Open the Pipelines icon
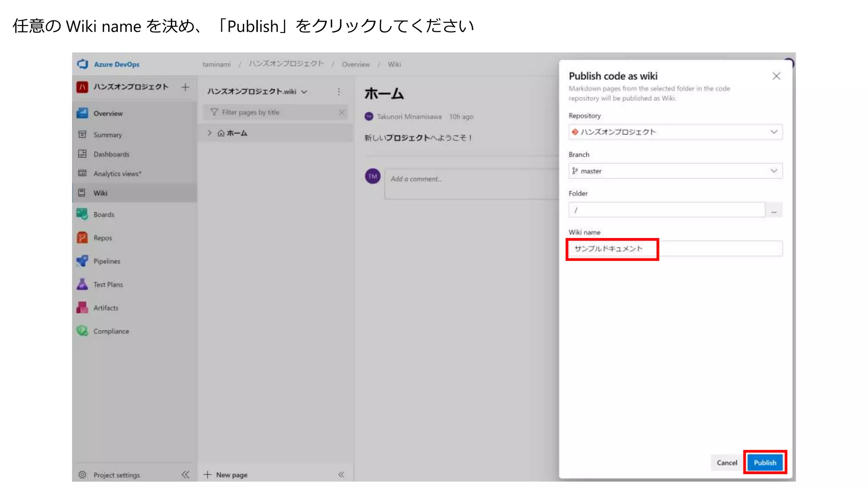 point(82,261)
